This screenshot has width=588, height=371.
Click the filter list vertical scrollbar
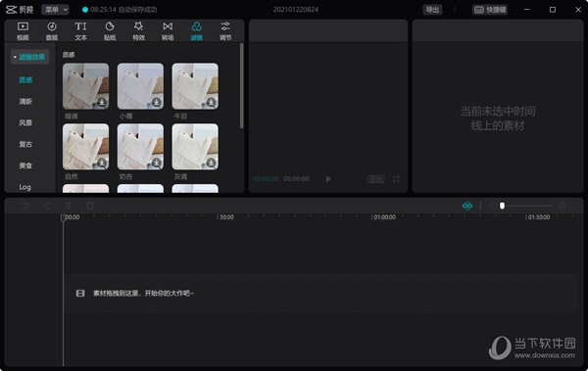pos(241,85)
